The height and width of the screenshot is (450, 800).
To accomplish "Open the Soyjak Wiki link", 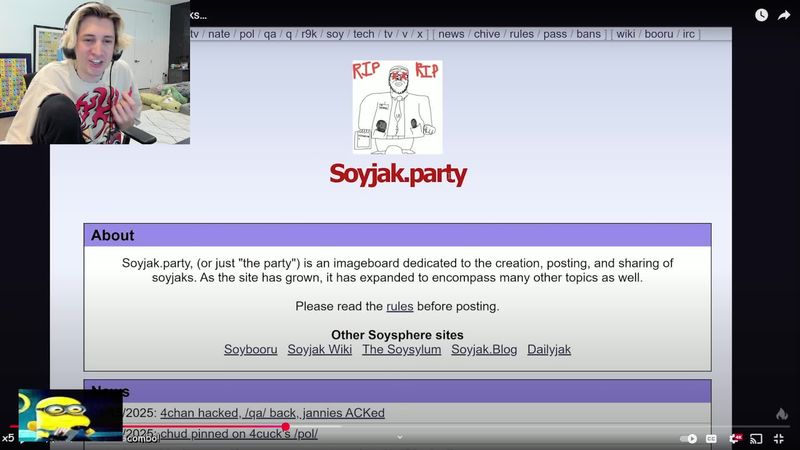I will [x=319, y=349].
